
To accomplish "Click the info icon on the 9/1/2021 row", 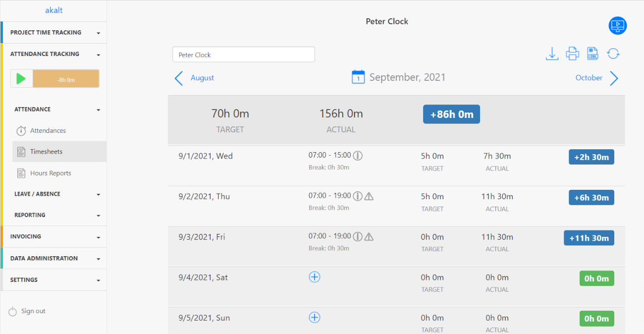I will coord(358,155).
